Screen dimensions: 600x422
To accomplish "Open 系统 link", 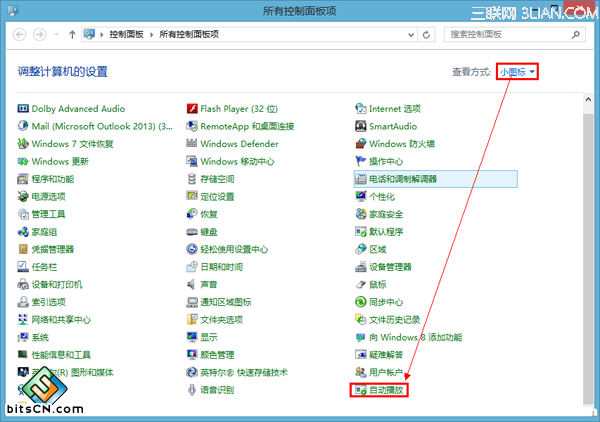I will coord(40,337).
